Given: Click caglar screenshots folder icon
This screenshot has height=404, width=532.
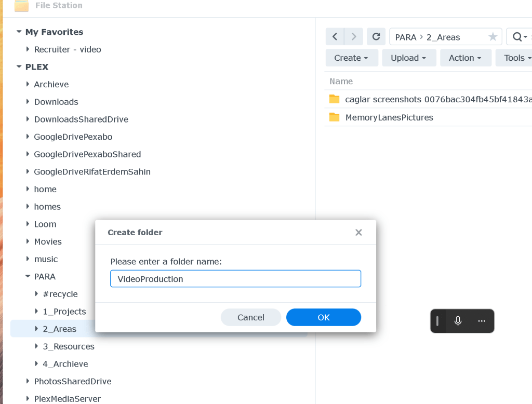Looking at the screenshot, I should pos(334,99).
